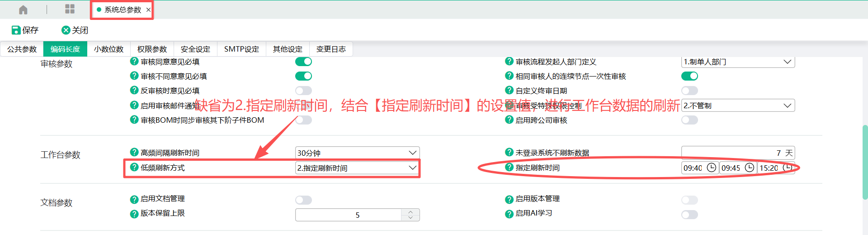Click help icon beside 指定刷新时间
The image size is (868, 235).
509,167
